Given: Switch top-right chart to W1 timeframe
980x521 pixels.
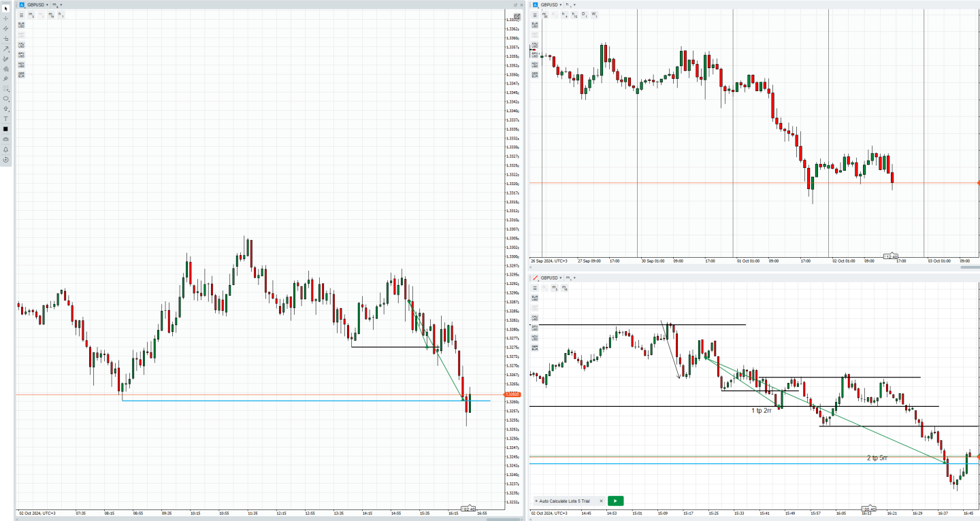Looking at the screenshot, I should pyautogui.click(x=594, y=14).
